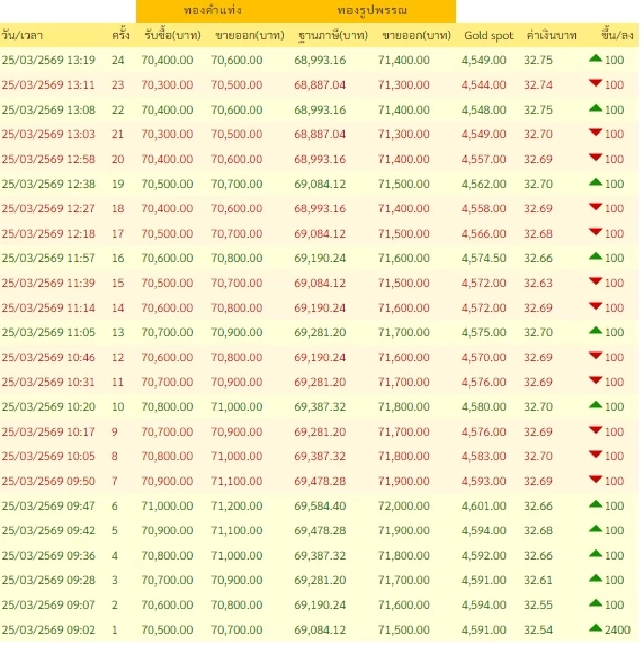Image resolution: width=644 pixels, height=645 pixels.
Task: Click the 4,601.00 Gold spot value
Action: 483,505
